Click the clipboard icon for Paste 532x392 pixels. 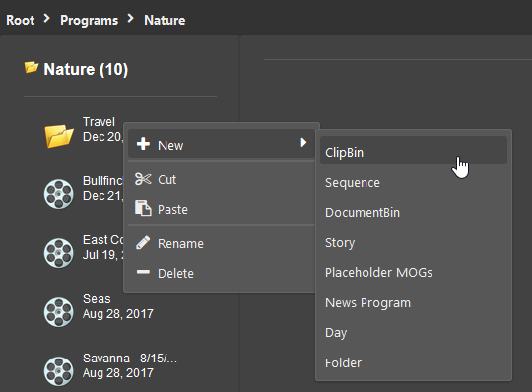coord(143,208)
